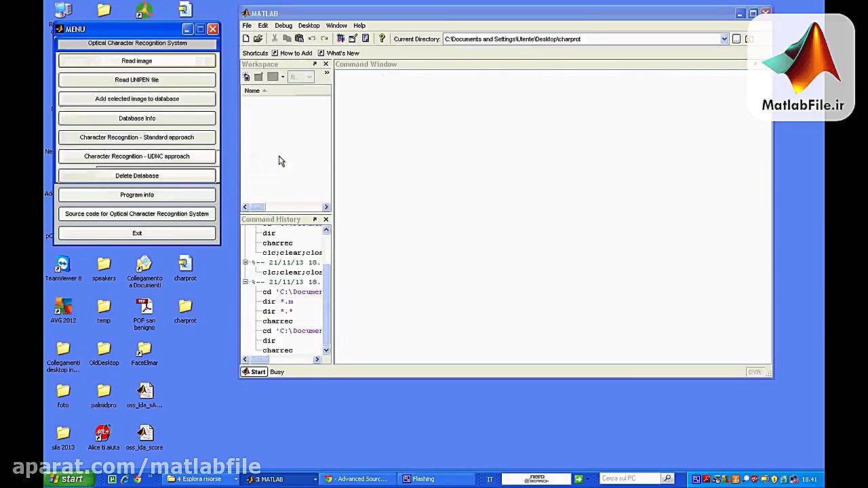868x488 pixels.
Task: Select the FaceElmar folder on desktop
Action: (144, 353)
